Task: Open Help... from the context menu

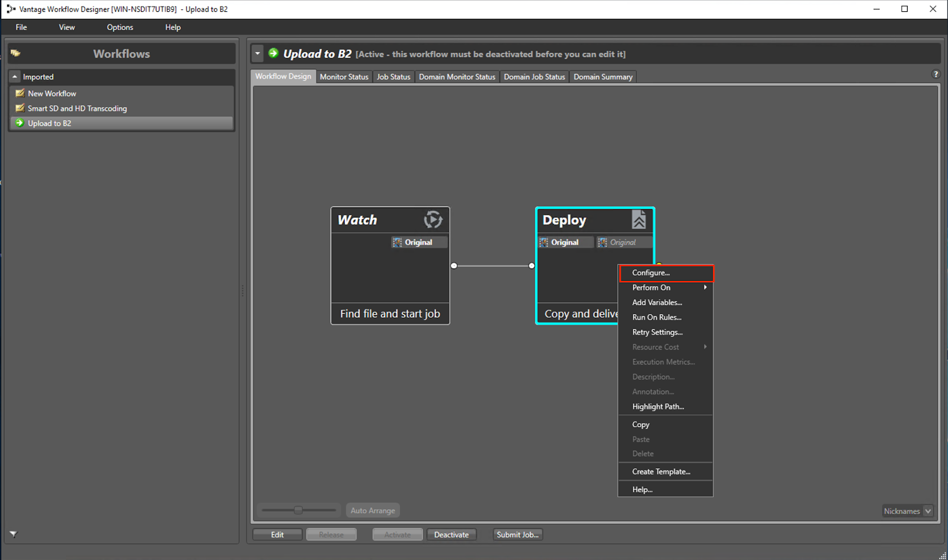Action: [665, 489]
